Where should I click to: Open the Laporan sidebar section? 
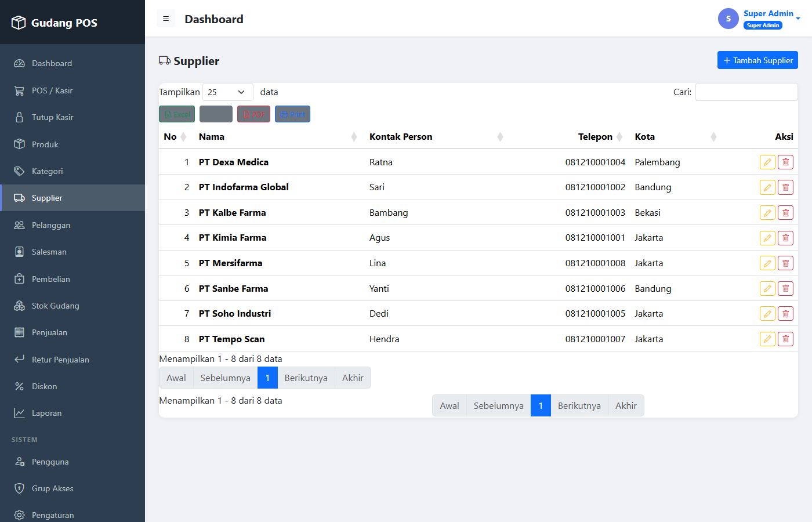pyautogui.click(x=72, y=413)
